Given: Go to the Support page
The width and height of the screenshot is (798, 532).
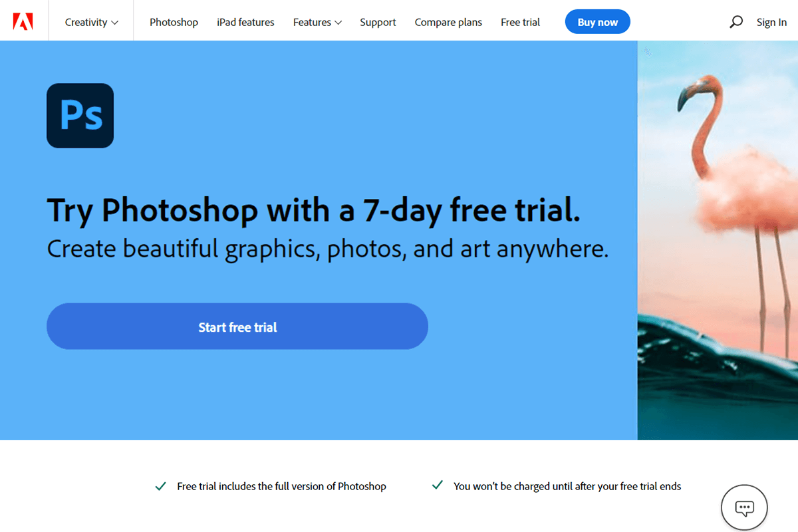Looking at the screenshot, I should [x=378, y=22].
